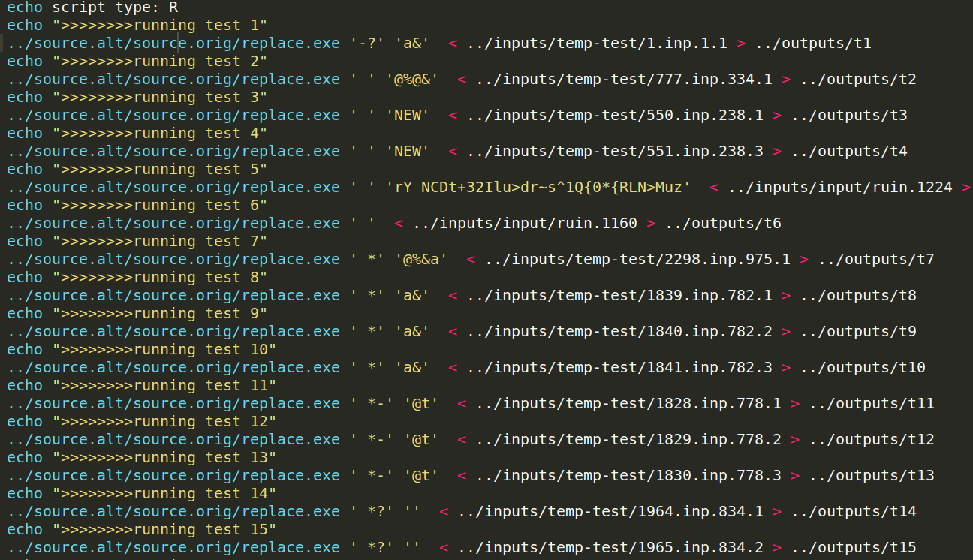Click input file path 1841.inp.782.3
The image size is (973, 560).
point(619,367)
